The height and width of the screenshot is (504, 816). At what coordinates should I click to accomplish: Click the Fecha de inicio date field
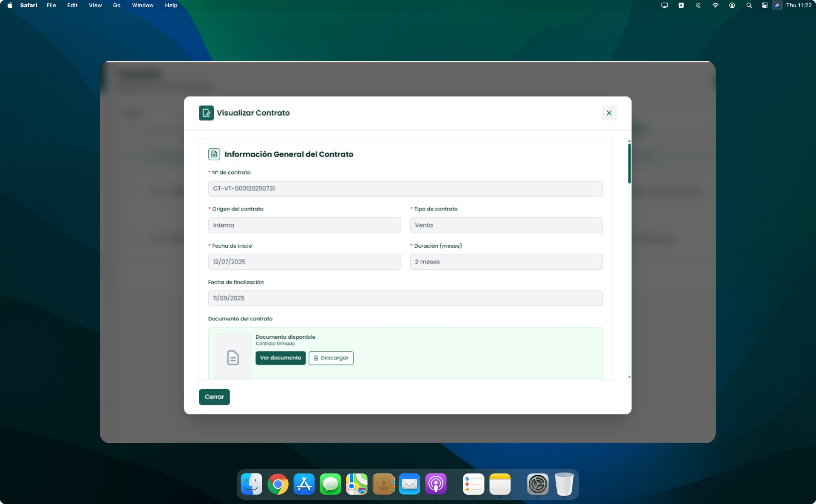coord(304,262)
